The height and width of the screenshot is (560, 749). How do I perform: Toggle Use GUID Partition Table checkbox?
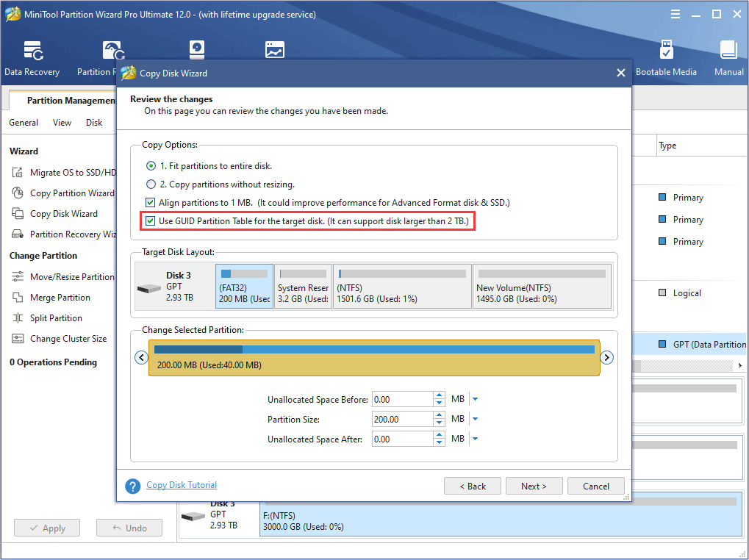(150, 220)
